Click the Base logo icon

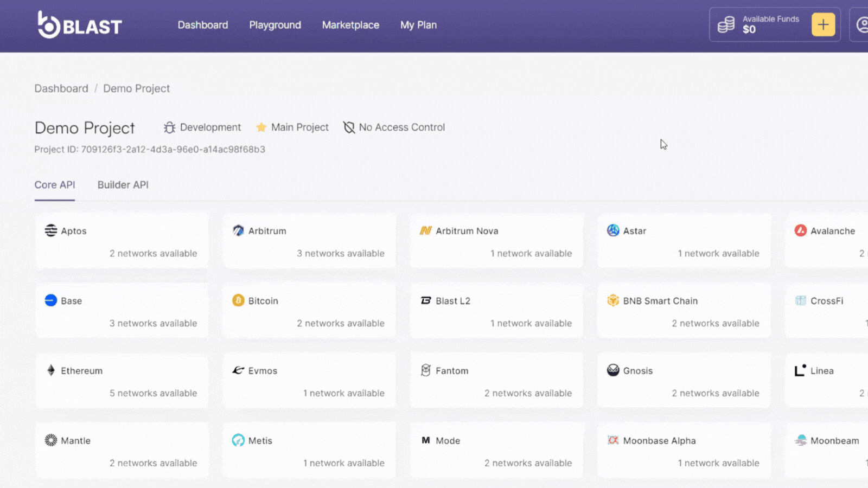click(51, 300)
